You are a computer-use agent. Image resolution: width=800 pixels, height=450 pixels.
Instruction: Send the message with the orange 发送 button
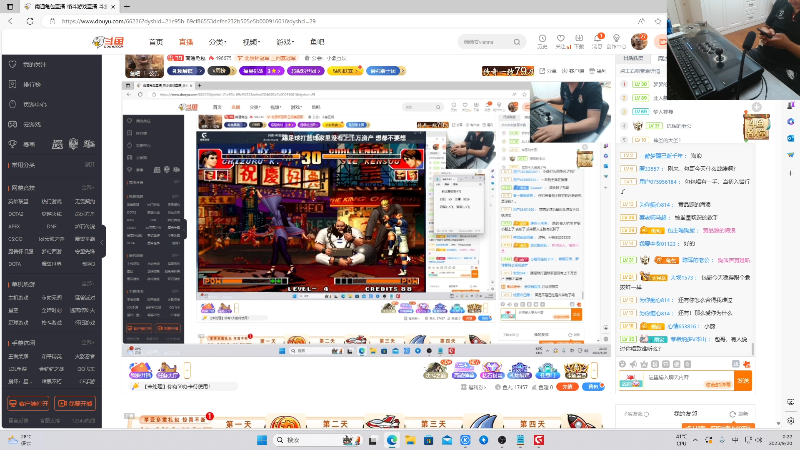point(743,380)
